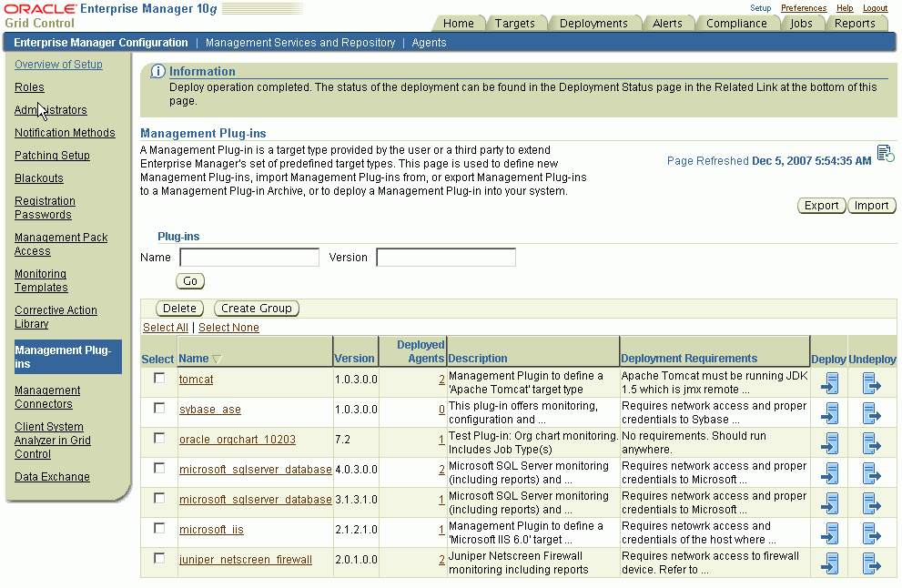Open the Agents subtab
The height and width of the screenshot is (588, 902).
(x=429, y=43)
